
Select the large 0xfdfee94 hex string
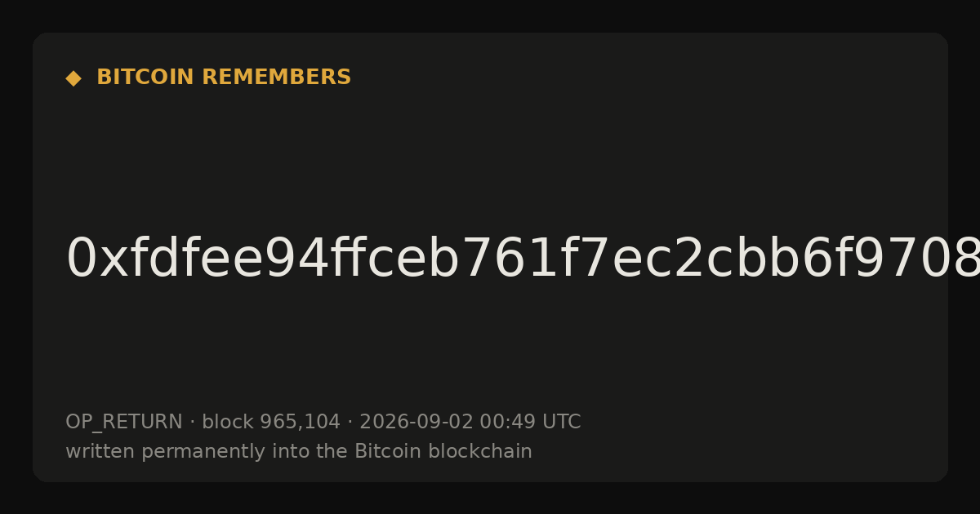[523, 259]
